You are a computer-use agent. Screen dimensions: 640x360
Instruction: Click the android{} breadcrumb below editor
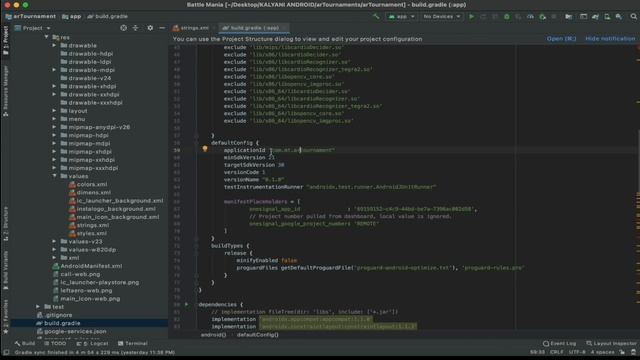point(213,335)
